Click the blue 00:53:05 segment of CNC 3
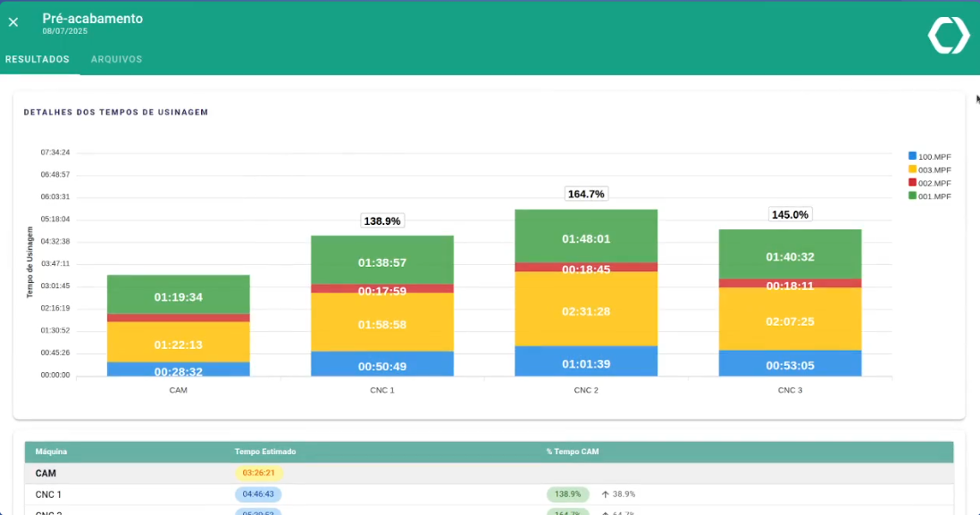This screenshot has height=515, width=980. [790, 364]
